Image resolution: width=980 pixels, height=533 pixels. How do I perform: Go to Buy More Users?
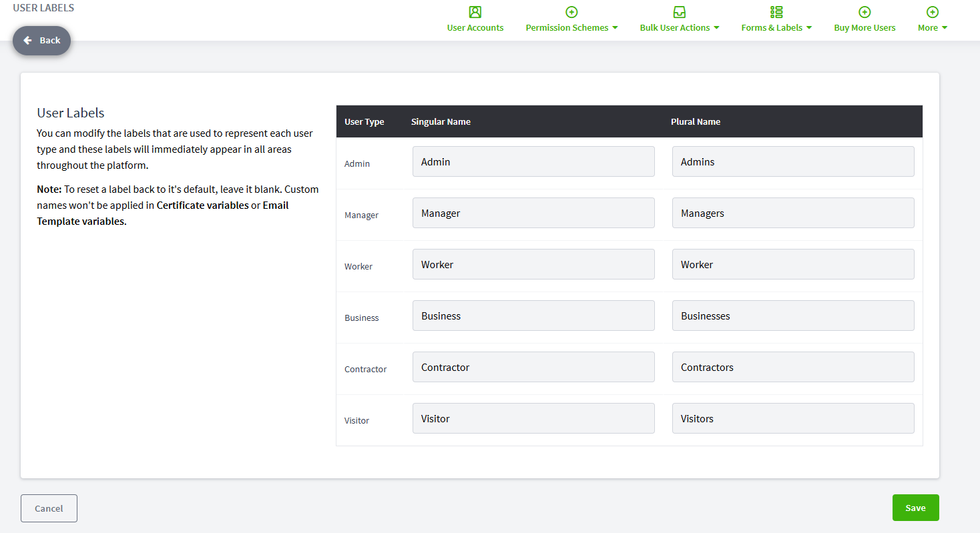(x=865, y=28)
